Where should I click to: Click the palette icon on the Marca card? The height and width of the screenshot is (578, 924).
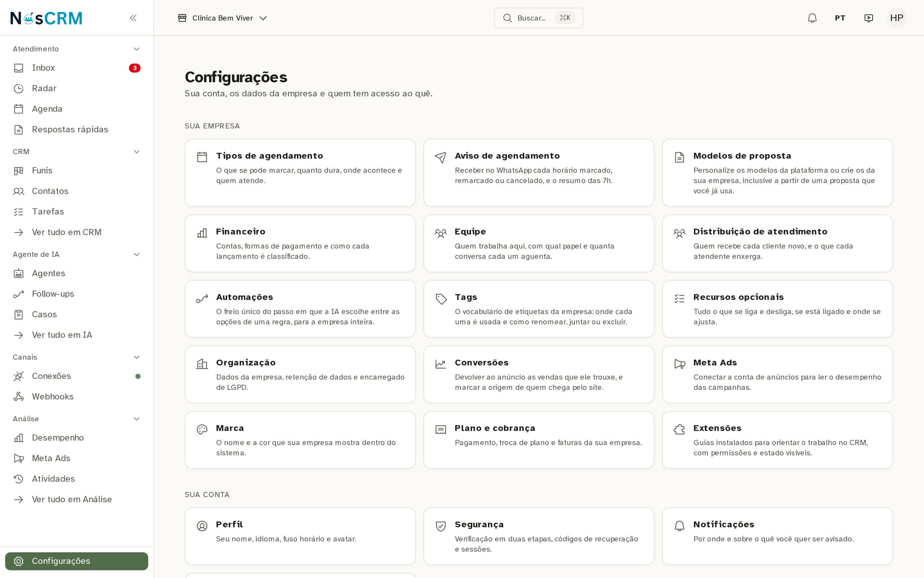[x=202, y=429]
